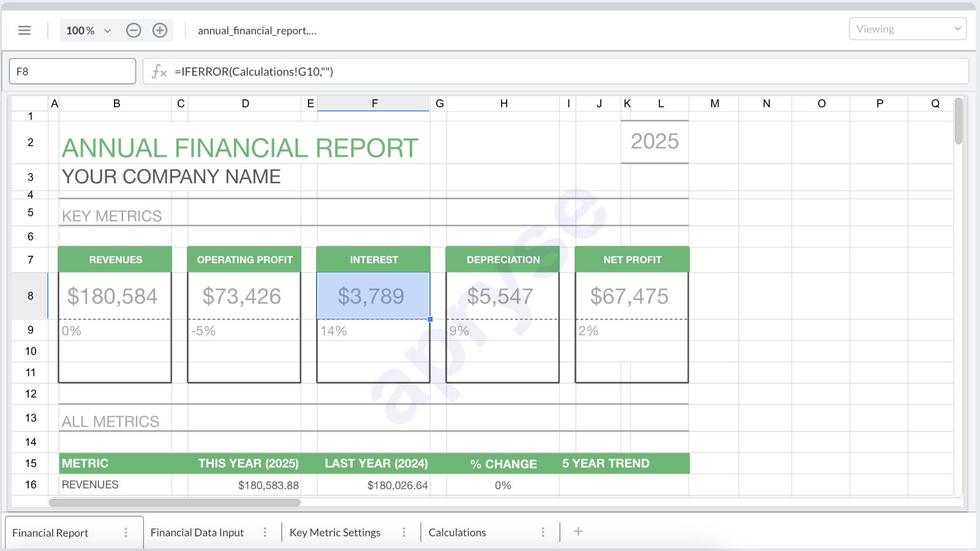The height and width of the screenshot is (551, 980).
Task: Click the DEPRECIATION card header
Action: click(x=503, y=259)
